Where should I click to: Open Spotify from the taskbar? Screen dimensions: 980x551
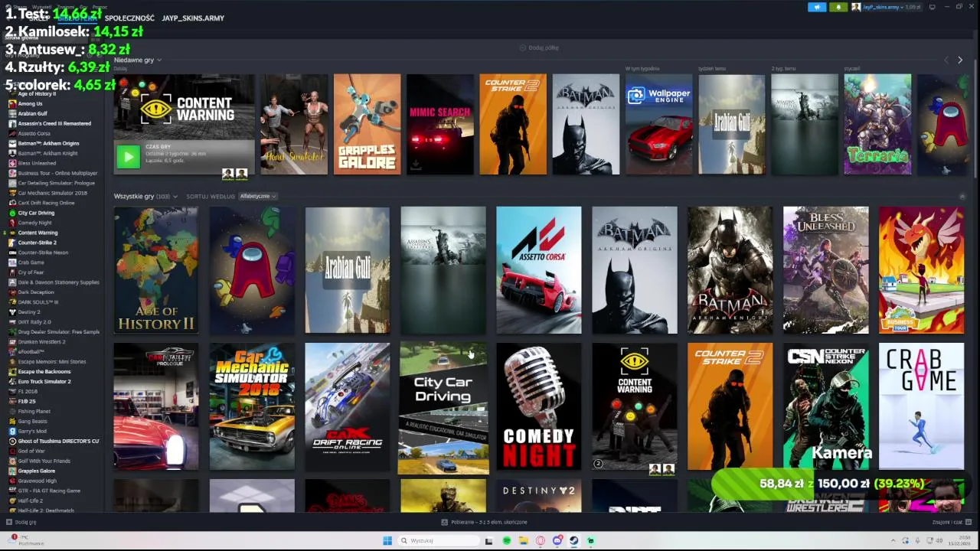coord(506,541)
